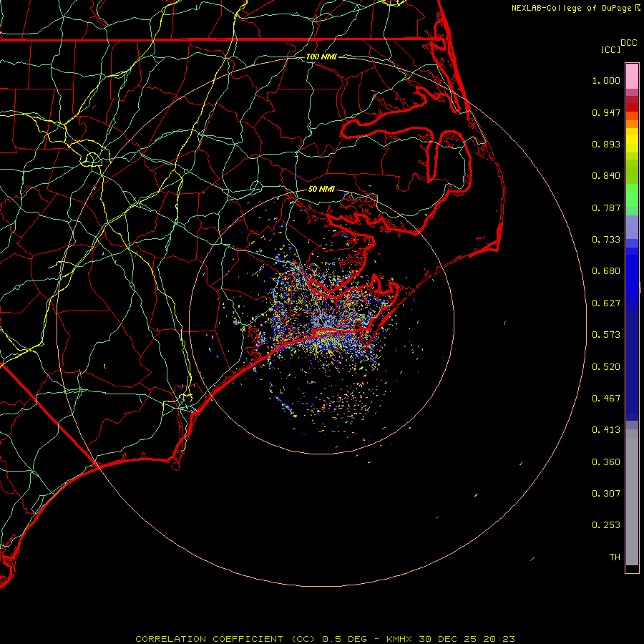Pick the red color band above 0.947
This screenshot has height=644, width=644.
(632, 107)
